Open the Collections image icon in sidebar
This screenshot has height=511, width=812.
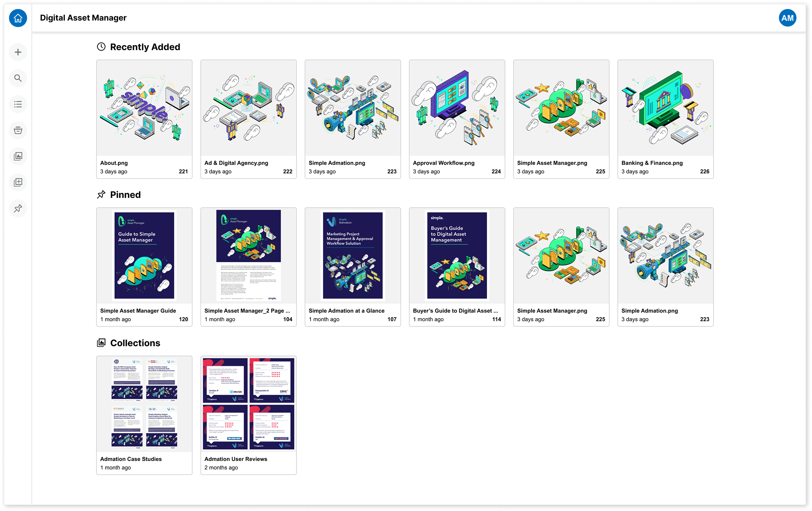pos(18,156)
